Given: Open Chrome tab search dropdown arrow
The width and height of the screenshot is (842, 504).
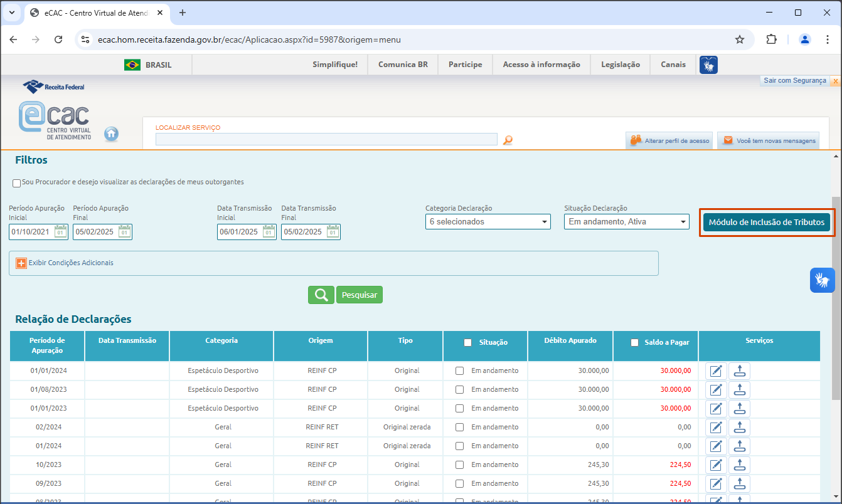Looking at the screenshot, I should 11,13.
